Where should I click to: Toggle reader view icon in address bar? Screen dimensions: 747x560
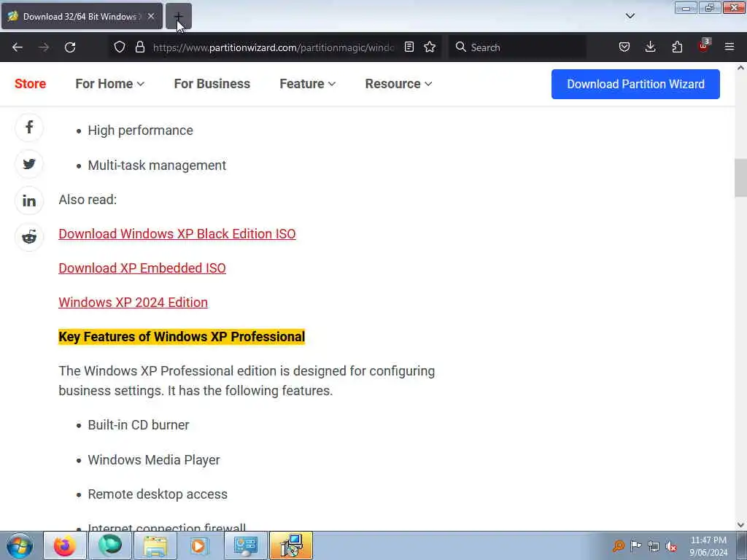click(x=409, y=47)
